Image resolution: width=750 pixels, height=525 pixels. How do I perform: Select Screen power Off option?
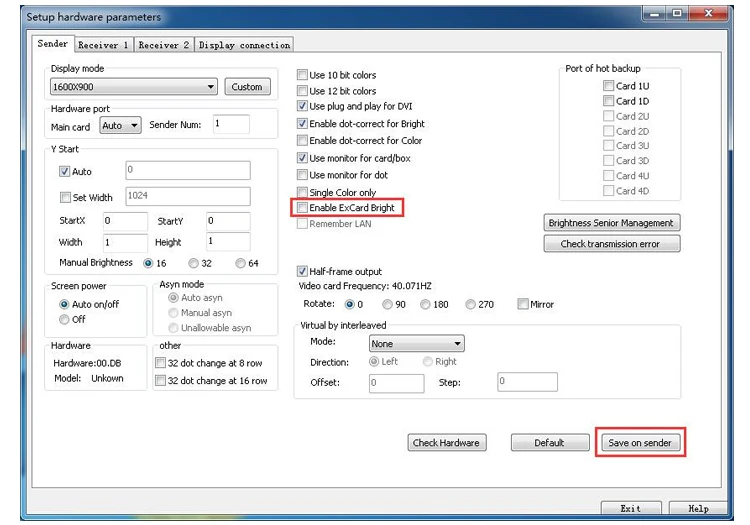(x=64, y=319)
